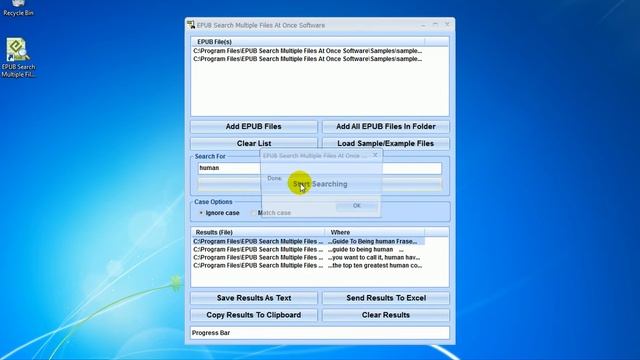Viewport: 640px width, 360px height.
Task: Save Results As Text
Action: [x=253, y=298]
